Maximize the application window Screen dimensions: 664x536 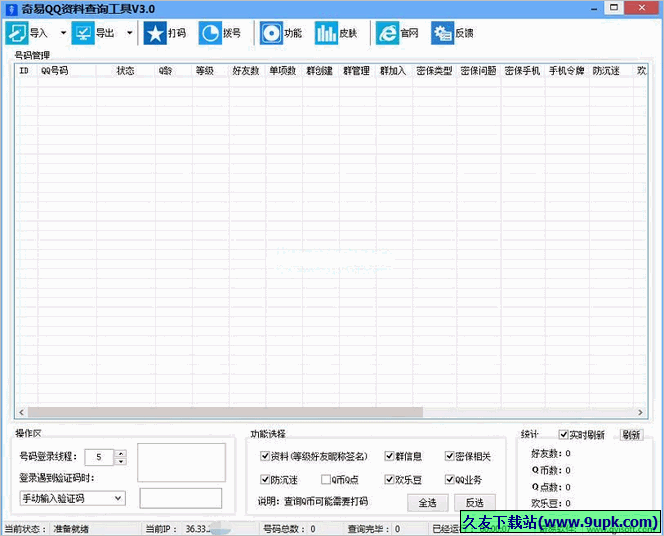tap(614, 8)
